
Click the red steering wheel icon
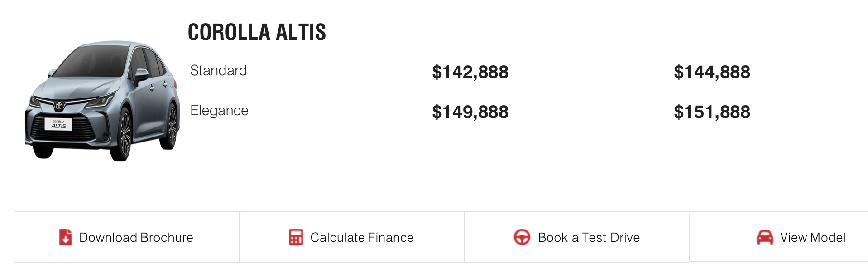(522, 237)
